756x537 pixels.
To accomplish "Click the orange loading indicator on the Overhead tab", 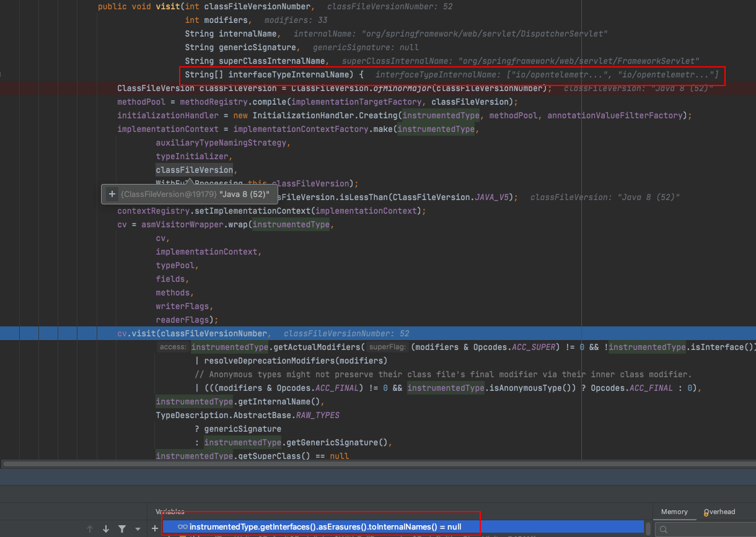I will (x=706, y=513).
